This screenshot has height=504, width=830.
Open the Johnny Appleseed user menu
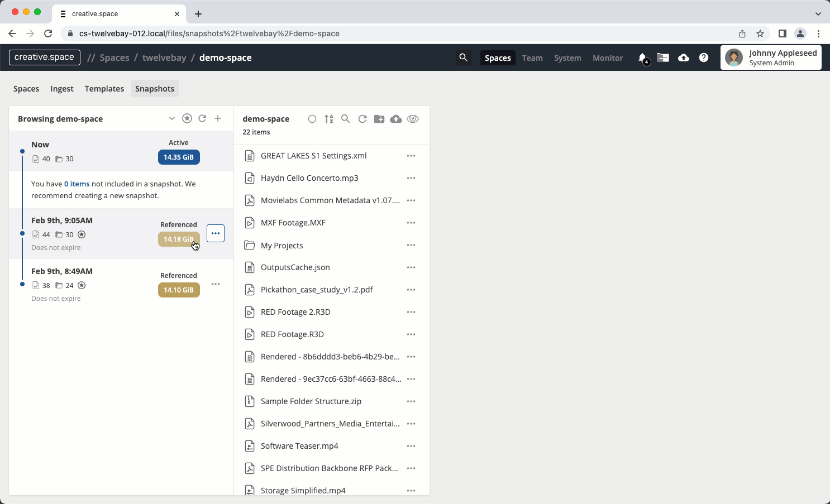(771, 57)
